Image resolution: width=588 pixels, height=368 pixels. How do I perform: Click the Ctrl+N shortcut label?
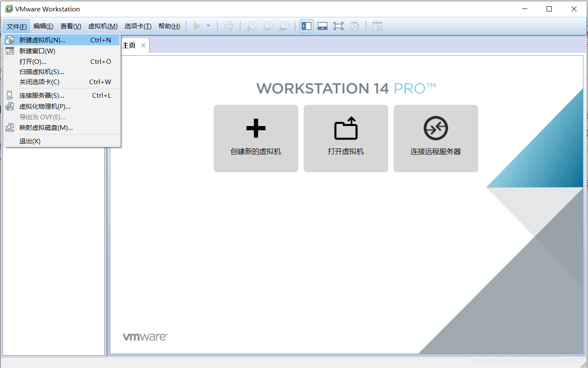[101, 40]
